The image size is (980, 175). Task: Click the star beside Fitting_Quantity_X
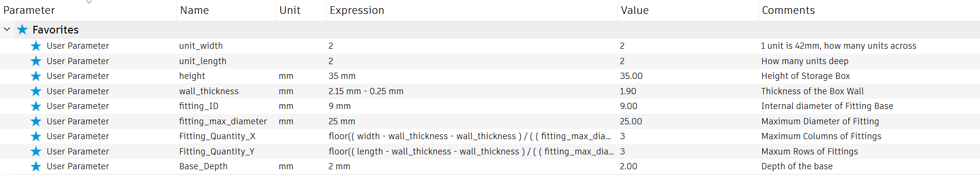pyautogui.click(x=36, y=136)
